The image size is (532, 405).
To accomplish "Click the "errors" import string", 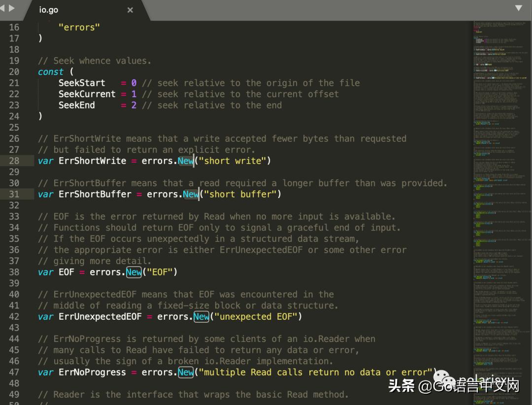I will (x=79, y=28).
